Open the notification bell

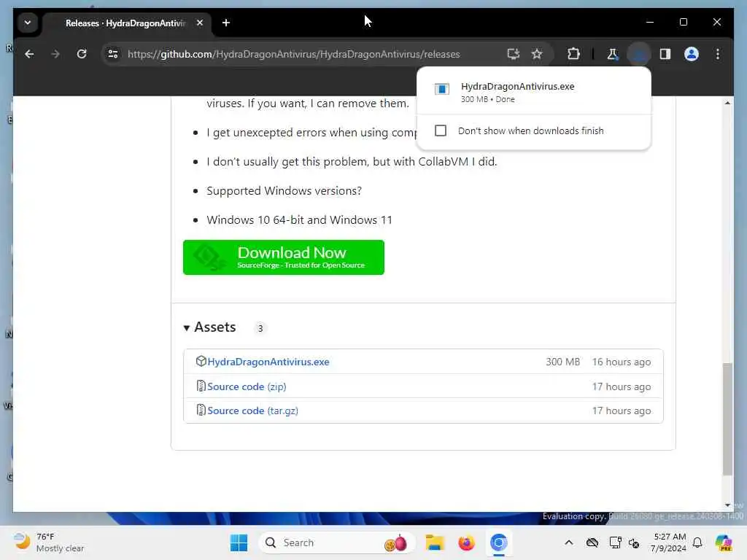point(697,542)
